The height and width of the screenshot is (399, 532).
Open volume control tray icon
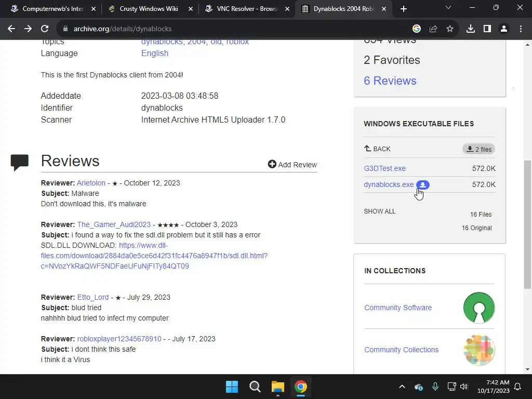[x=464, y=387]
